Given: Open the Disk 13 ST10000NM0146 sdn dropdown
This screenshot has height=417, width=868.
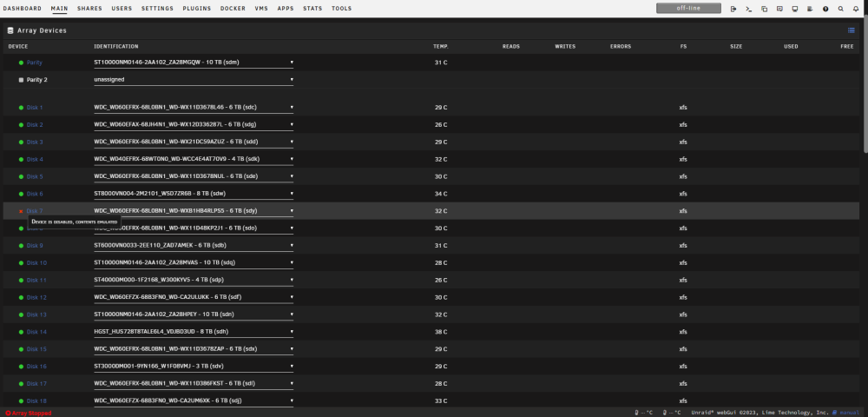Looking at the screenshot, I should 194,314.
